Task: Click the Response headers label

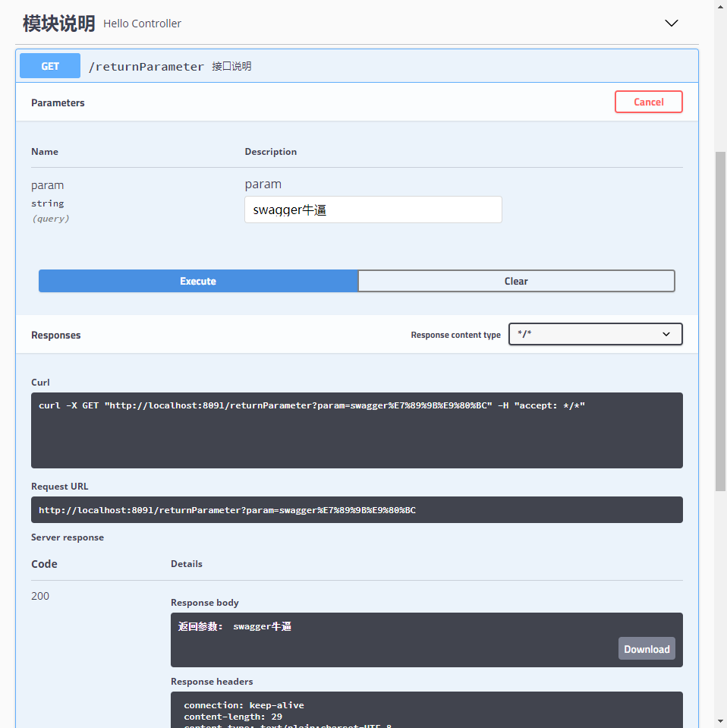Action: tap(212, 681)
